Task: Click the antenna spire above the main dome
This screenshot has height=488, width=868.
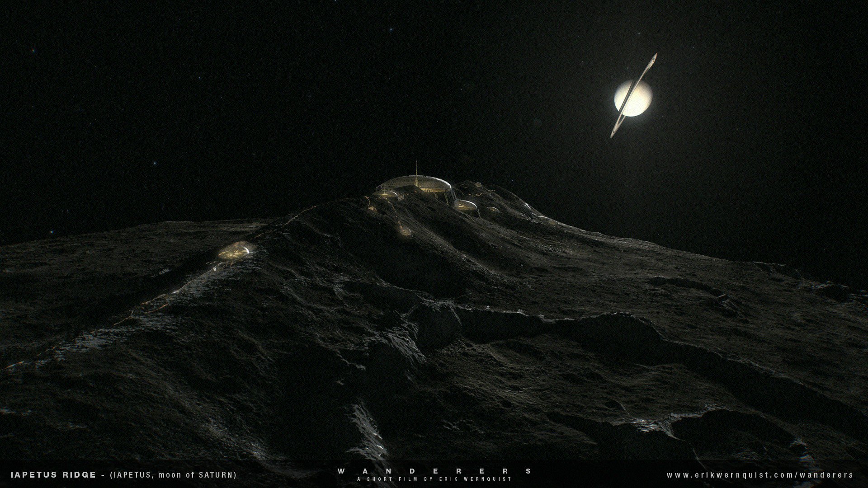Action: pos(416,168)
